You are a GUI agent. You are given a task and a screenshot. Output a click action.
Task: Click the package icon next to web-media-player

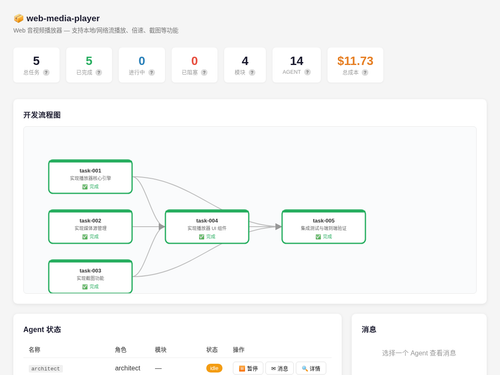[18, 18]
